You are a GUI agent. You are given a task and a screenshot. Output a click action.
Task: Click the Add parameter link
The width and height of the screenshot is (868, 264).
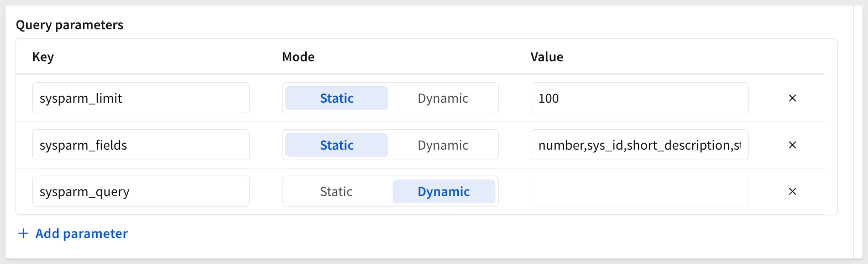81,234
